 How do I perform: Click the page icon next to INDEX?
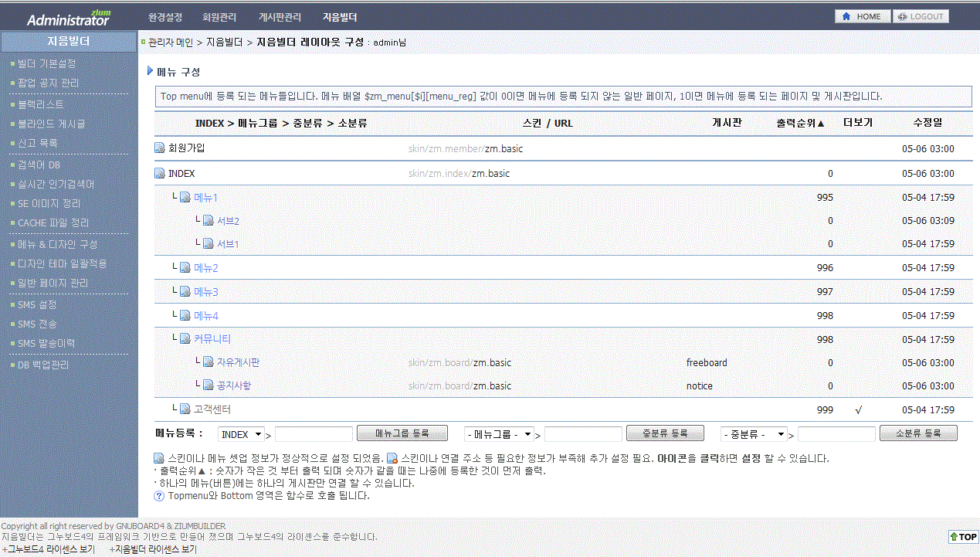pos(160,173)
